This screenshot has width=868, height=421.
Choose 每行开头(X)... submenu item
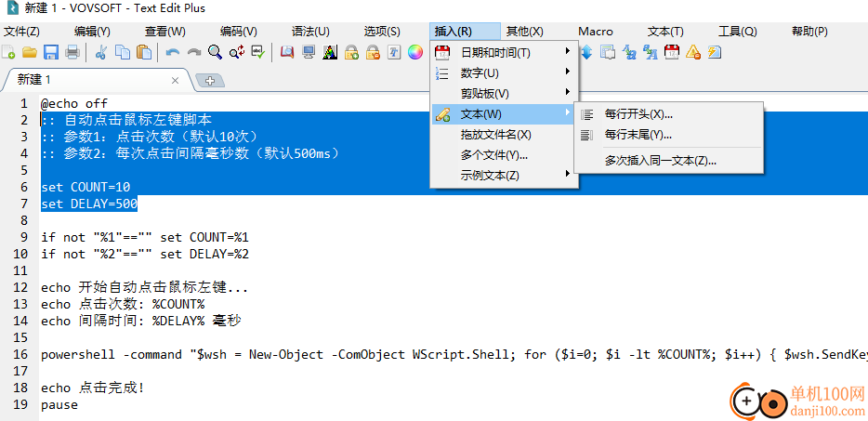click(669, 114)
